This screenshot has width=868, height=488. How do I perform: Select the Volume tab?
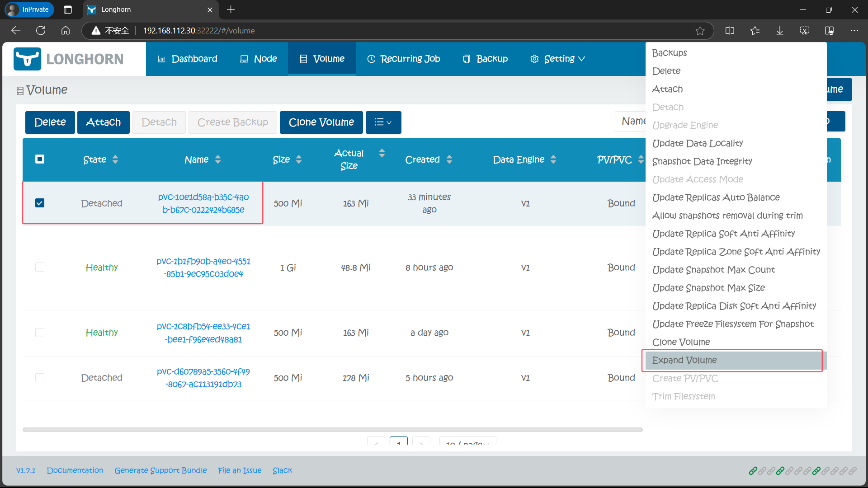(322, 59)
